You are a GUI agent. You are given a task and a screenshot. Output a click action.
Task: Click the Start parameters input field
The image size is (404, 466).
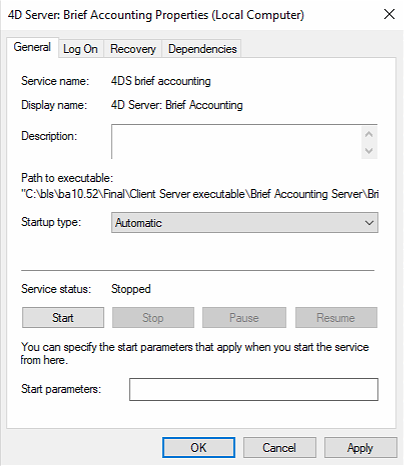point(254,389)
